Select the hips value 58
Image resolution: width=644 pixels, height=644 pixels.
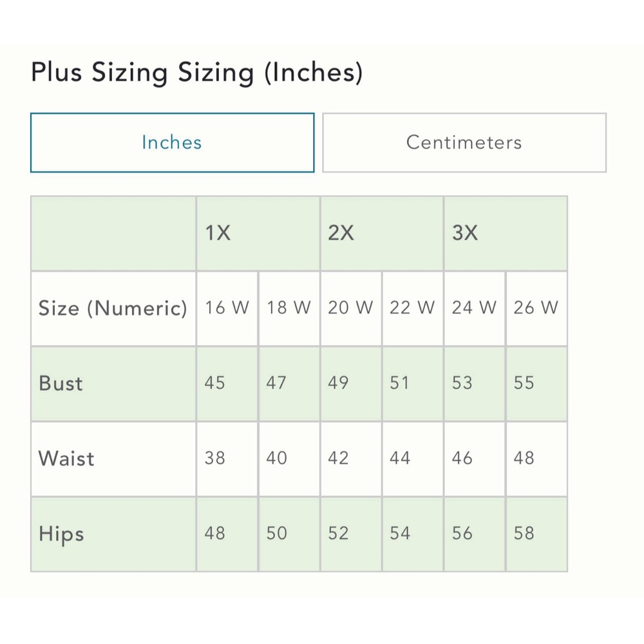[x=524, y=534]
